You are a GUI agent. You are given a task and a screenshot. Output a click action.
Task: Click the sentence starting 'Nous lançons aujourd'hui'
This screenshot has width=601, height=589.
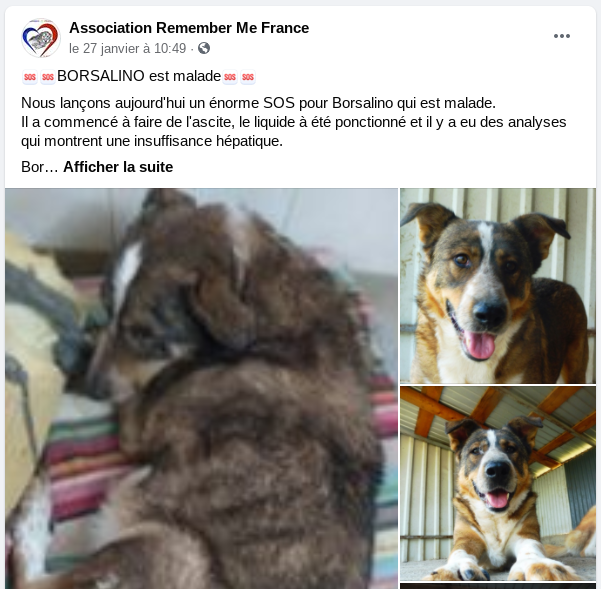(258, 103)
